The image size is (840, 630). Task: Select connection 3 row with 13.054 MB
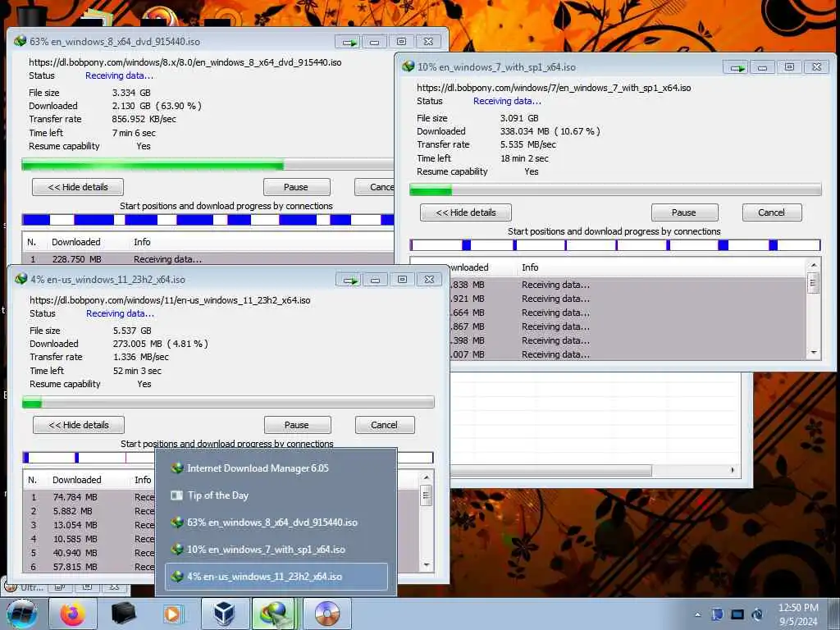(x=89, y=525)
